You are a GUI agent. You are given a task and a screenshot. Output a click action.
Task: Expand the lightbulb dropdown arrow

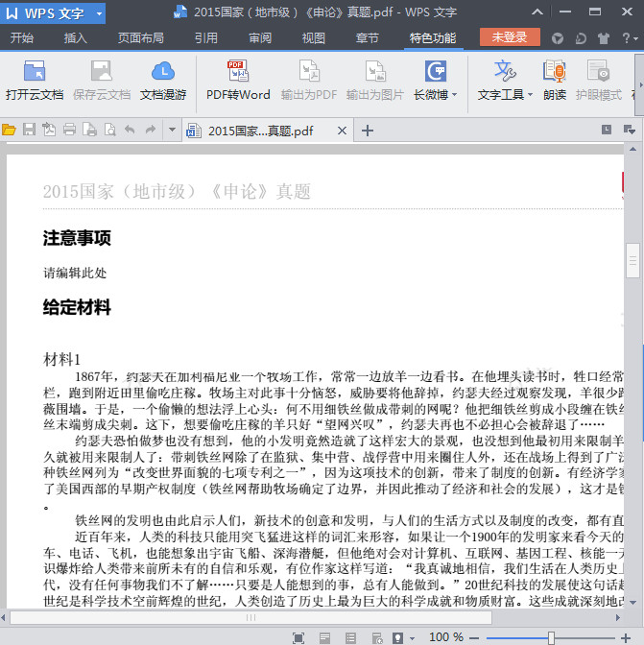pos(412,638)
